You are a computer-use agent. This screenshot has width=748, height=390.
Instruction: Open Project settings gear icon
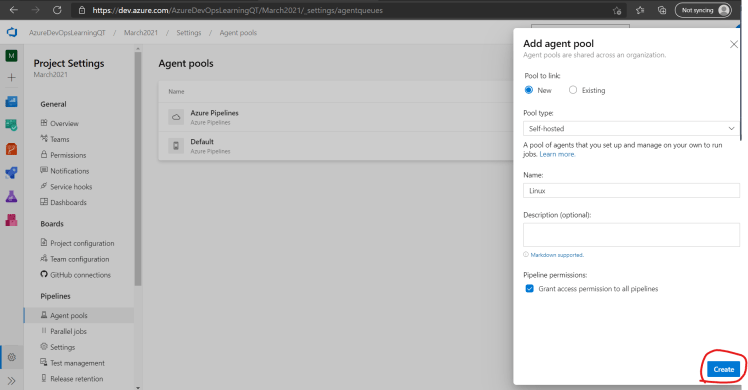coord(11,357)
